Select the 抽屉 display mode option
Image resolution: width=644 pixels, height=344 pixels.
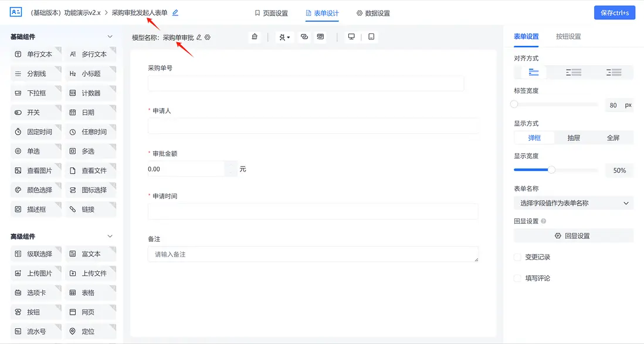[x=574, y=137]
